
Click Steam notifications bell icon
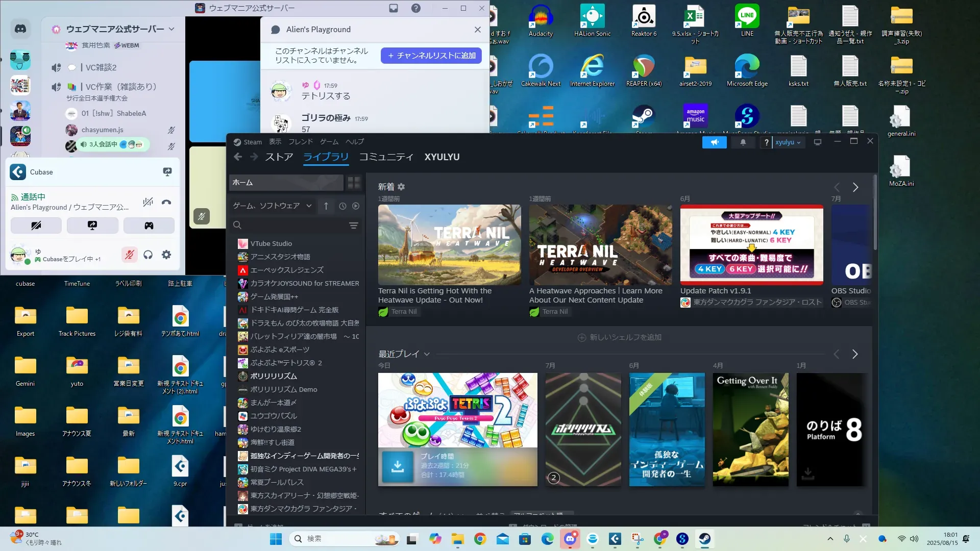pos(743,142)
